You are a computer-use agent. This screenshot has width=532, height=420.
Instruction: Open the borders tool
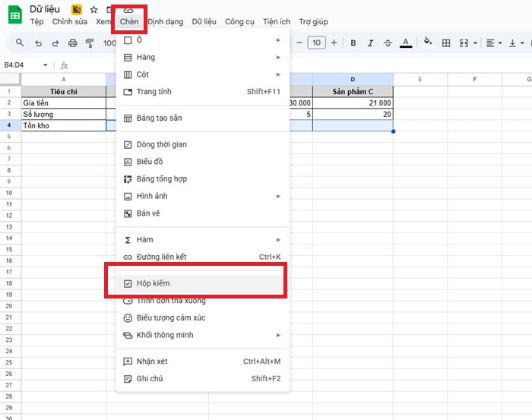click(446, 43)
